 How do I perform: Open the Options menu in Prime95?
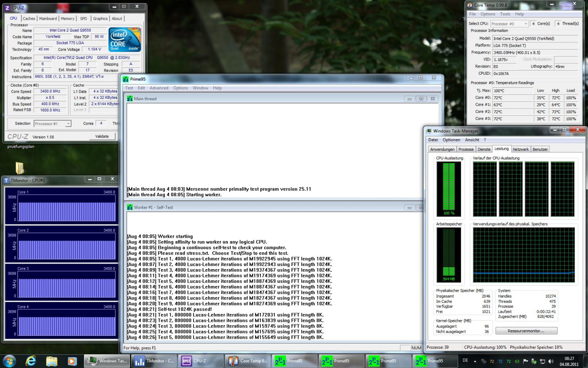click(181, 88)
